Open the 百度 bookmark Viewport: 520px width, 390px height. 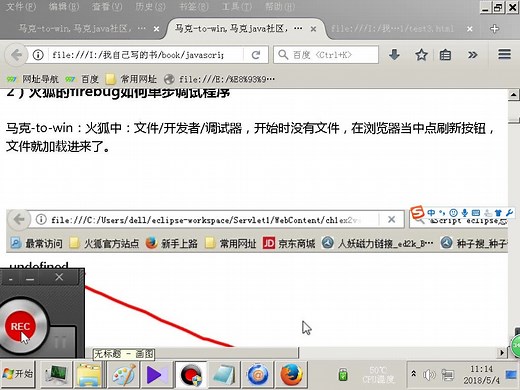coord(82,79)
